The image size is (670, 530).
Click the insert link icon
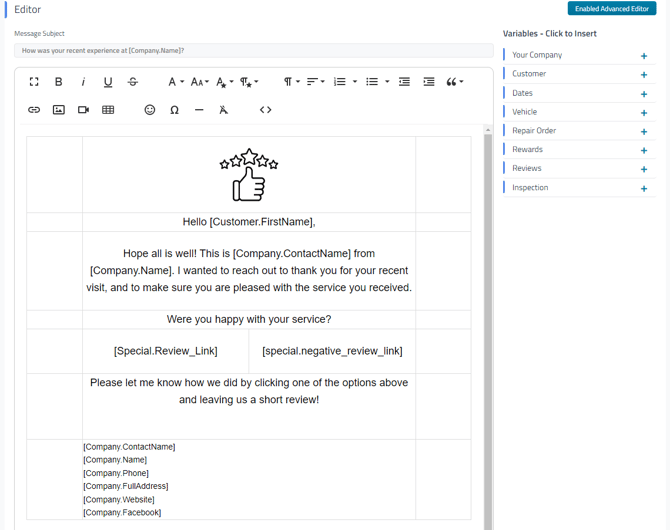click(34, 110)
